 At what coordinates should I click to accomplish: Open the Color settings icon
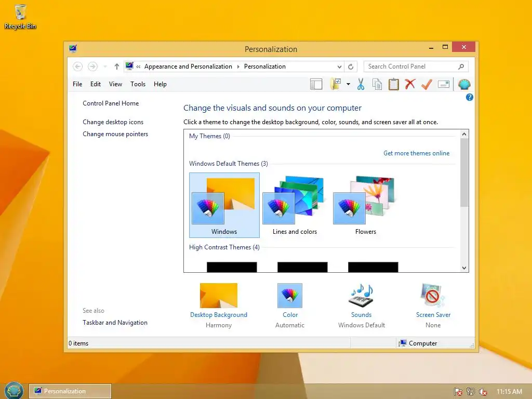290,296
